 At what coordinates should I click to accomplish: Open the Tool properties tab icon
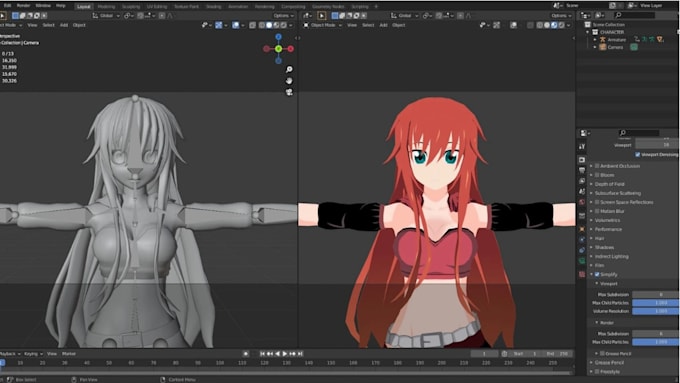[x=582, y=147]
